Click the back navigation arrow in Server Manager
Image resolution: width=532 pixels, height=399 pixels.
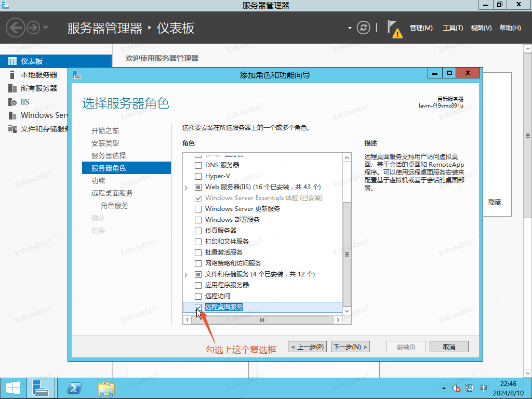click(16, 28)
